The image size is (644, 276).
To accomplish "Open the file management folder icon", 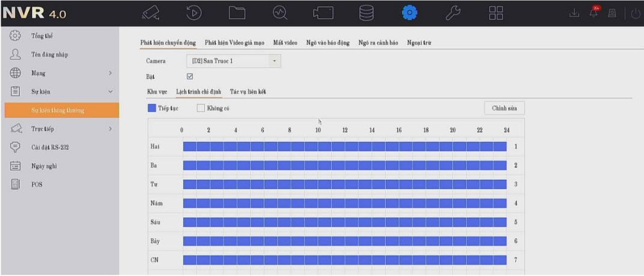I will (237, 13).
